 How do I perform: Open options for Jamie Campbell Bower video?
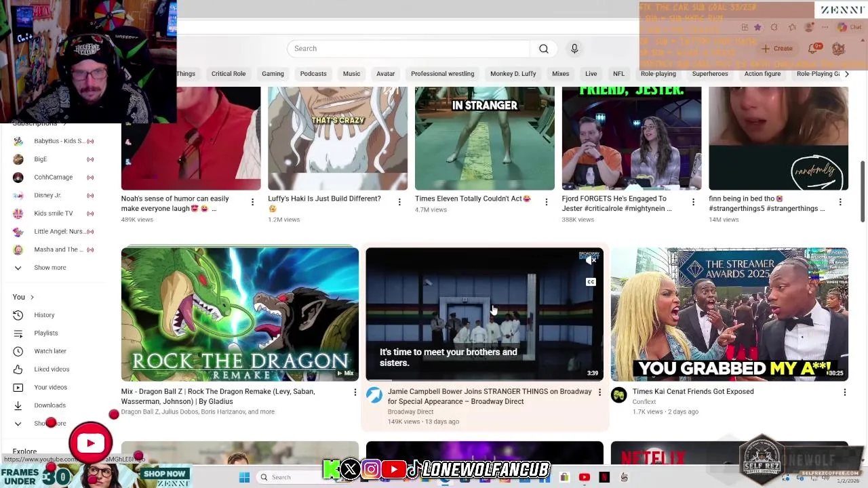pyautogui.click(x=599, y=392)
